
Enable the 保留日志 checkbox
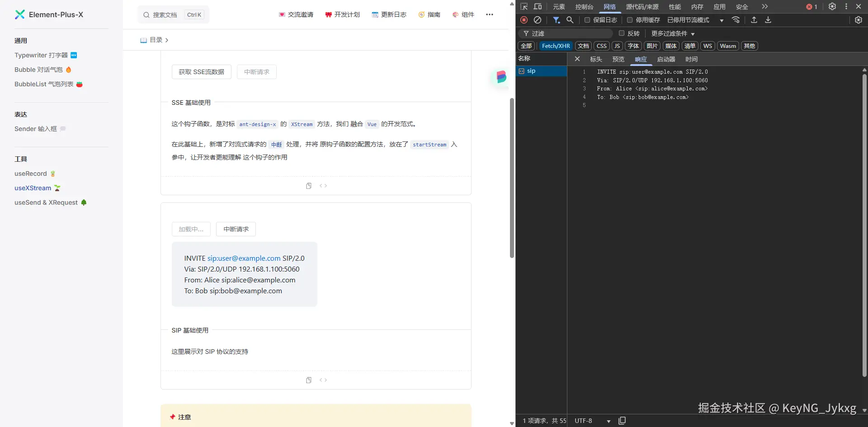(587, 20)
